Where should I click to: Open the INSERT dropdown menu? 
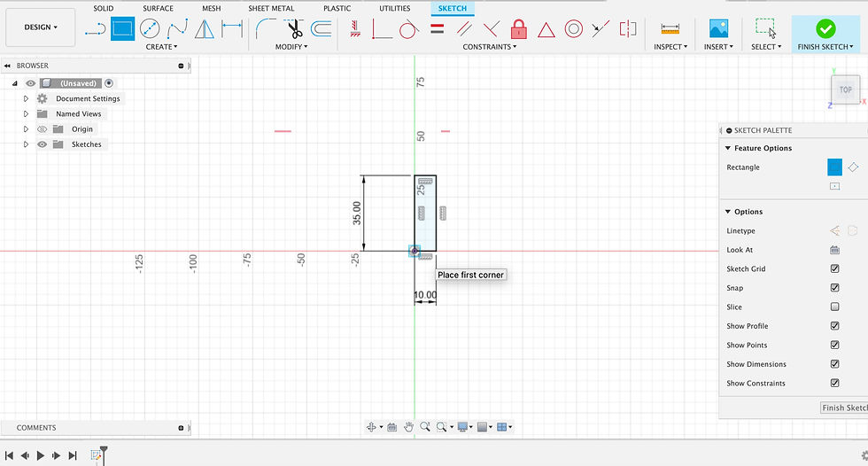[718, 47]
